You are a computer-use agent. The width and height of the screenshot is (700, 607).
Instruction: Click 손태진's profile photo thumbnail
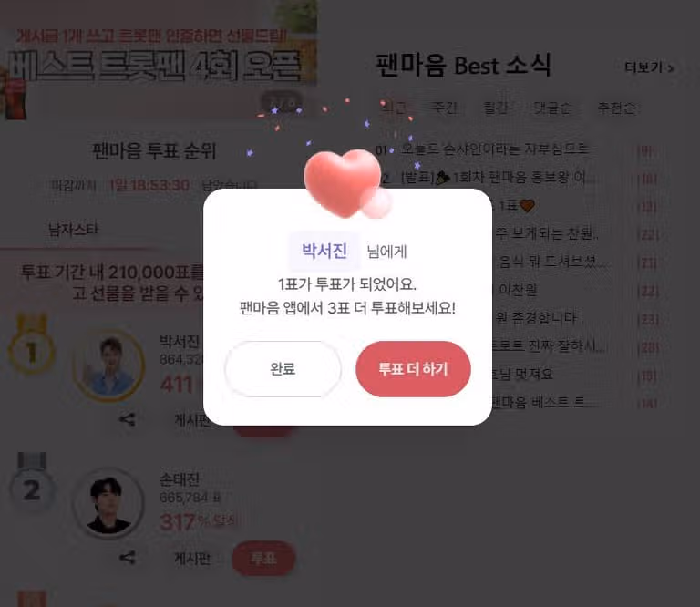pos(109,503)
